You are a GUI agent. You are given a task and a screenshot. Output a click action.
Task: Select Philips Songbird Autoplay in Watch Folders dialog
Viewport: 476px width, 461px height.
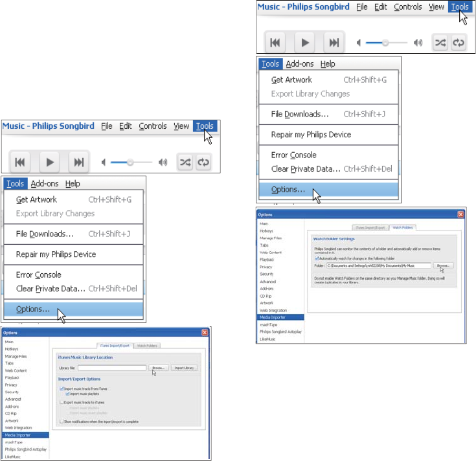[281, 332]
